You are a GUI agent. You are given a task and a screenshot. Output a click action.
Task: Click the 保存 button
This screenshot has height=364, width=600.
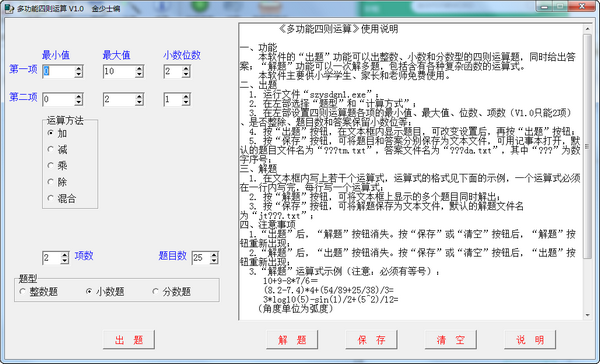(x=371, y=340)
